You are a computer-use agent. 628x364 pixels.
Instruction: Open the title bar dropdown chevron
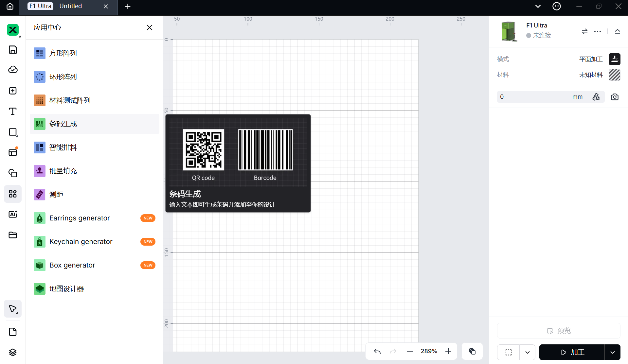click(x=538, y=6)
